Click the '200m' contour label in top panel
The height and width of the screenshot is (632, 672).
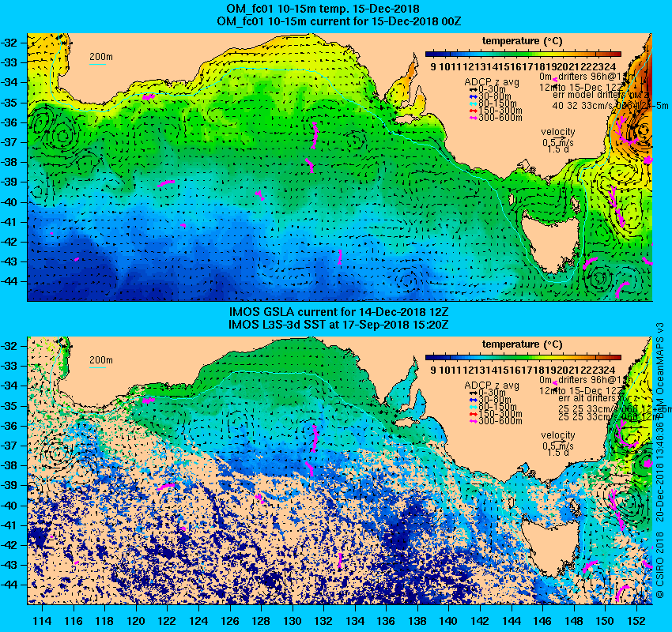pos(101,57)
